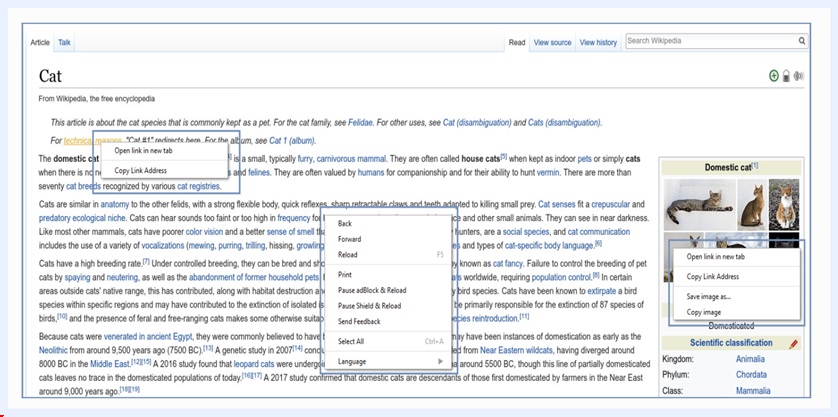Click the speaker spoken-article icon

coord(798,76)
